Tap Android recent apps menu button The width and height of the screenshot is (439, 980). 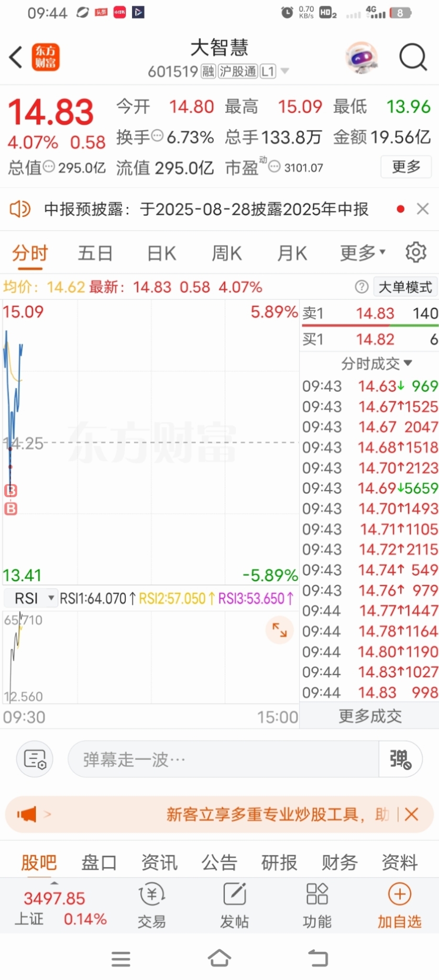(x=121, y=959)
